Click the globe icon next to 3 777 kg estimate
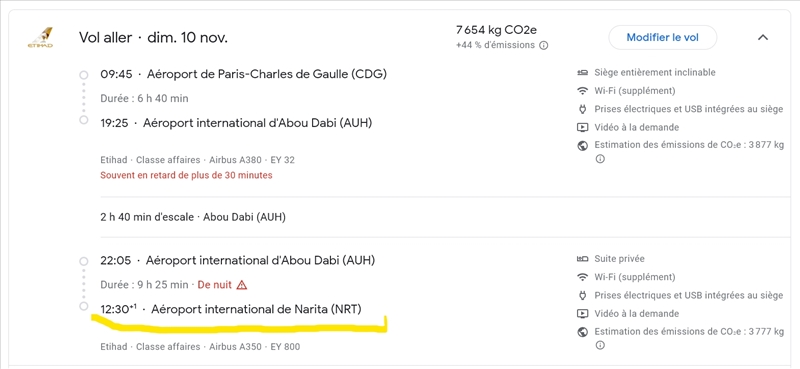This screenshot has width=800, height=369. (582, 332)
